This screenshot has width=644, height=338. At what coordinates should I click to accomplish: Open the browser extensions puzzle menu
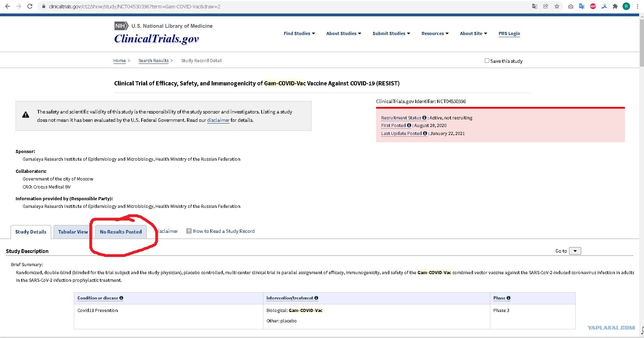tap(615, 6)
